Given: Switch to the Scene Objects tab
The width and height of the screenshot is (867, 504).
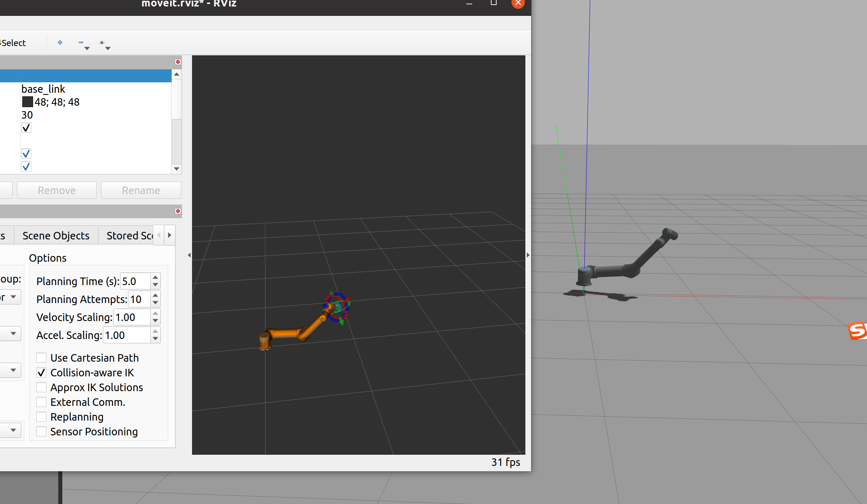Looking at the screenshot, I should 56,235.
